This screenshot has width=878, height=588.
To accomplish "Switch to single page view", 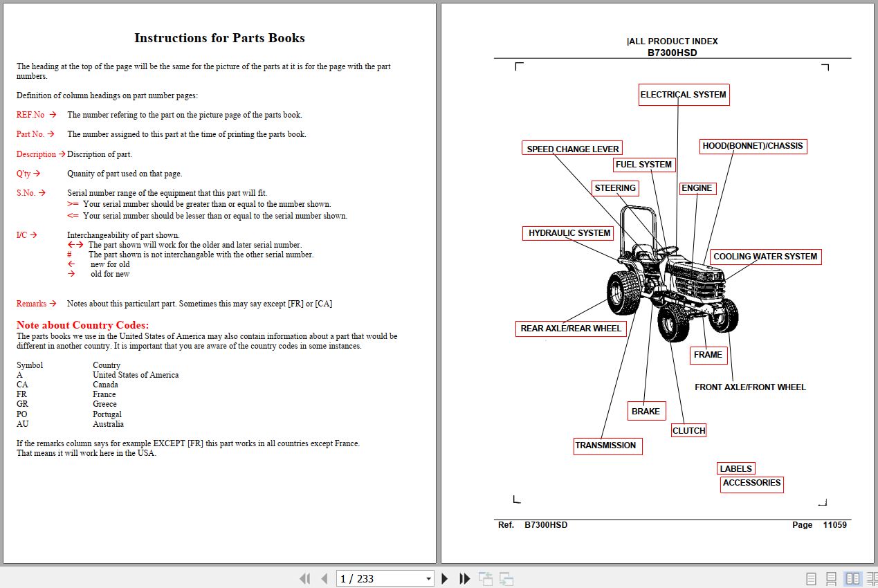I will pos(812,579).
